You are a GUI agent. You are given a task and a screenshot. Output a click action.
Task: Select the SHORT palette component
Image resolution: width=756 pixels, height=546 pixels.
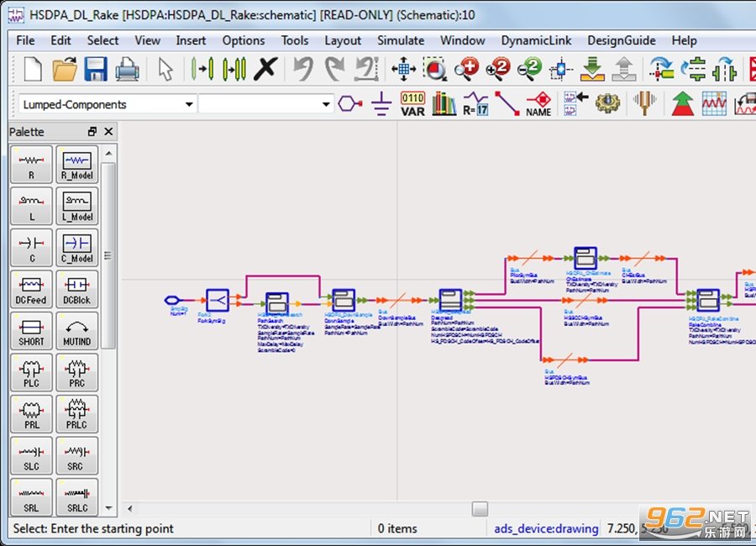tap(31, 330)
